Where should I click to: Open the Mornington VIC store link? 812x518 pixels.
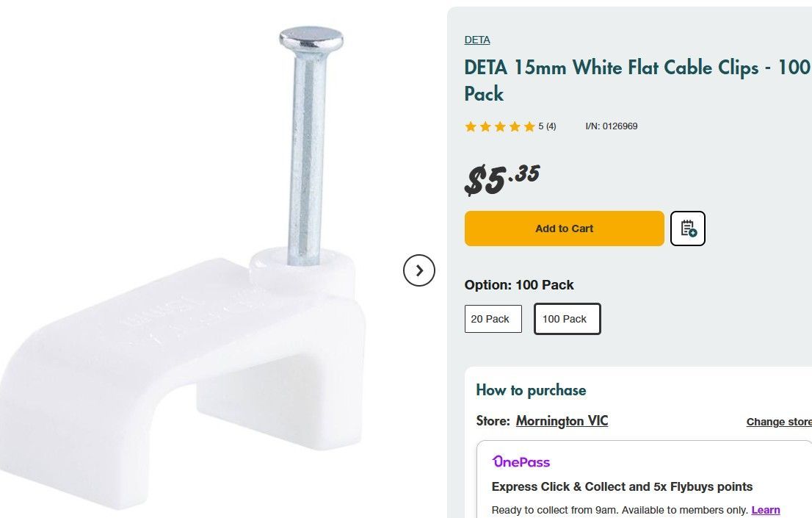[562, 421]
